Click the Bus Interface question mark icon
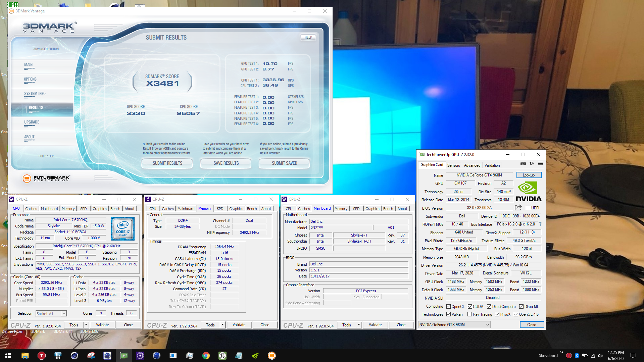 [540, 224]
